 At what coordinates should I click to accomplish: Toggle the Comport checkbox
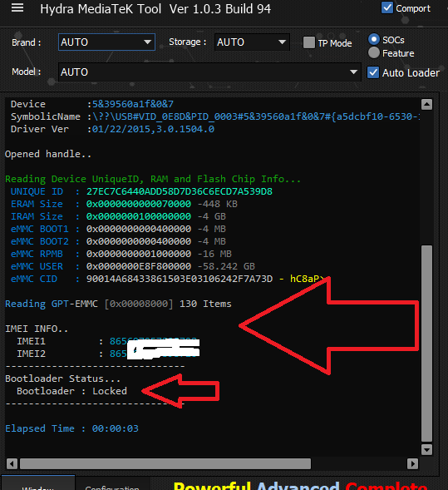[x=387, y=7]
